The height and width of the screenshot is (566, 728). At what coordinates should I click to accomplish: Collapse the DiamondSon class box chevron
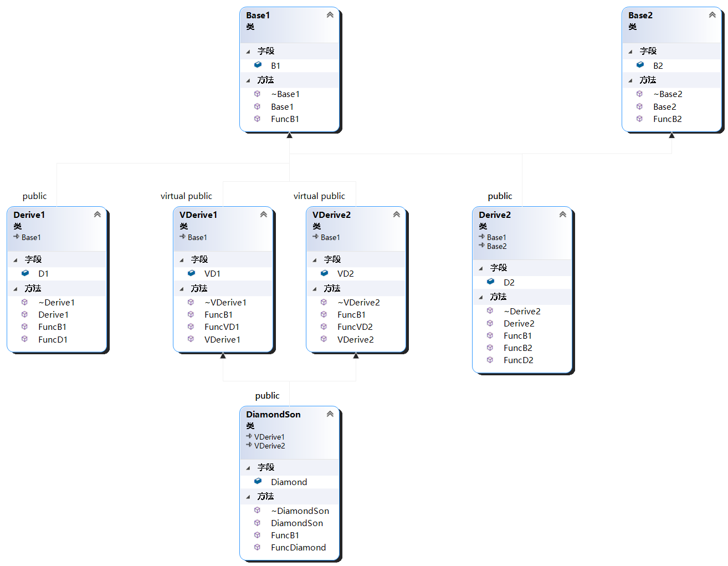330,414
